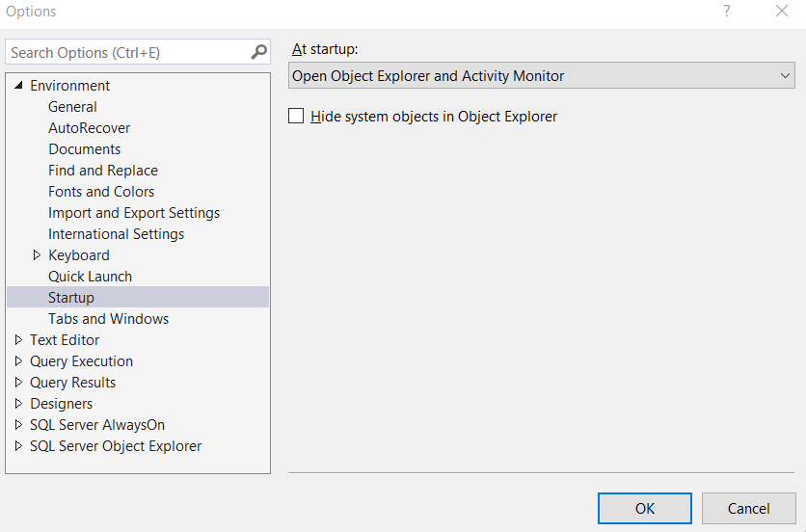Enable Hide system objects checkbox
This screenshot has height=532, width=806.
point(297,117)
